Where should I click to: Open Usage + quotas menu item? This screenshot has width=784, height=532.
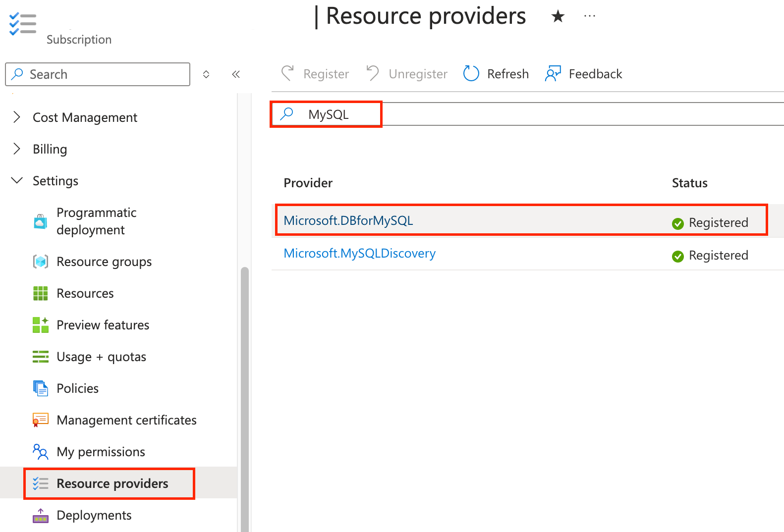click(101, 357)
